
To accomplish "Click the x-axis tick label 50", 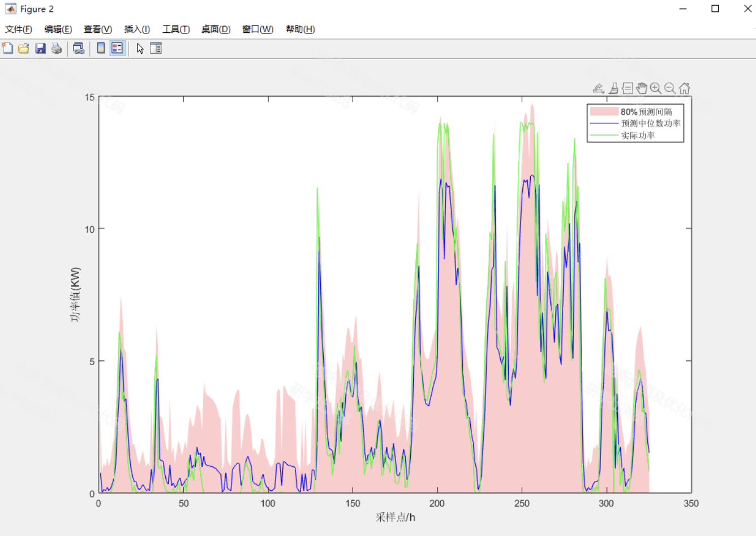I will pyautogui.click(x=183, y=503).
